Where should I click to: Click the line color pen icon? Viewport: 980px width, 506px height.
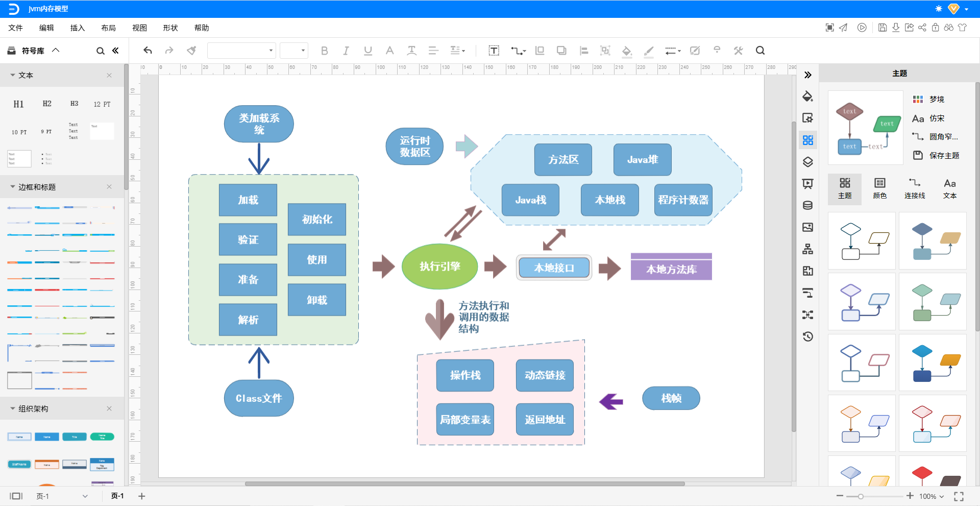coord(649,51)
